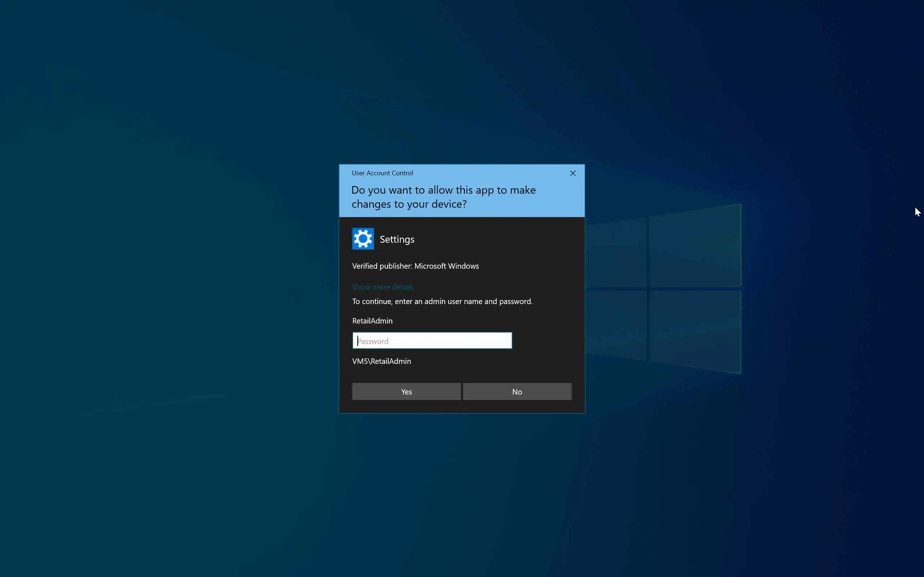Click the Settings app name label
The height and width of the screenshot is (577, 924).
tap(397, 239)
